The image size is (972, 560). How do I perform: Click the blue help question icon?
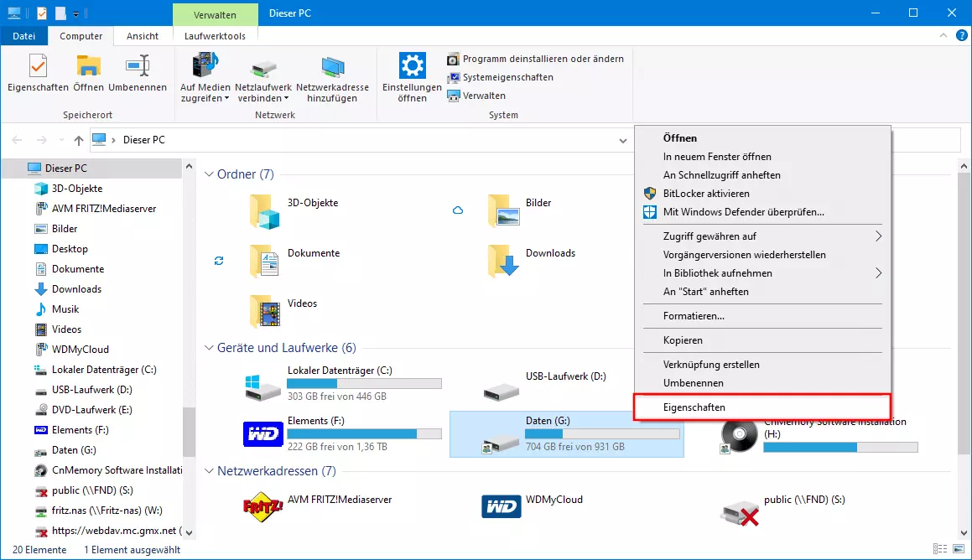click(x=961, y=36)
